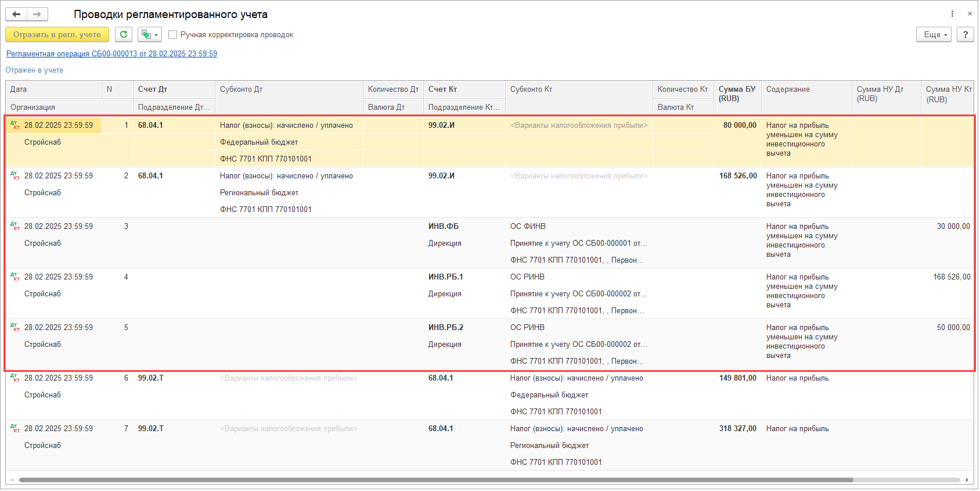Click the Сумма БУ column header
This screenshot has width=980, height=491.
(737, 94)
